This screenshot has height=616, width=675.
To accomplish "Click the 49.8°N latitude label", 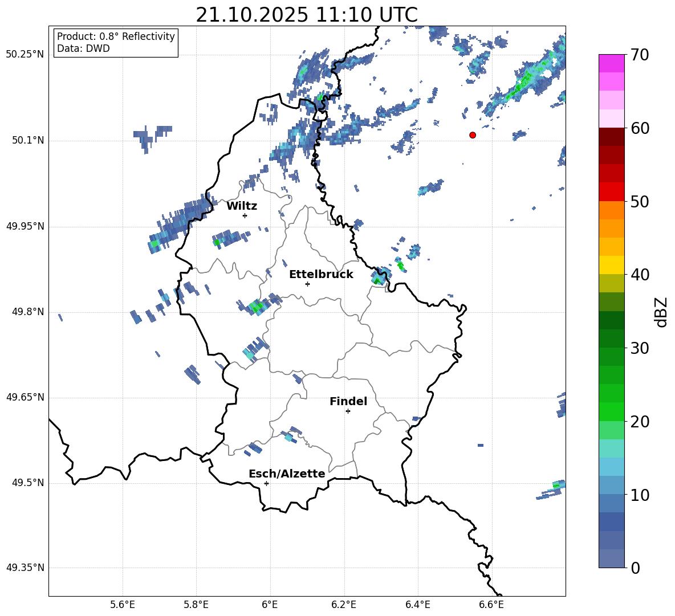I will tap(28, 312).
